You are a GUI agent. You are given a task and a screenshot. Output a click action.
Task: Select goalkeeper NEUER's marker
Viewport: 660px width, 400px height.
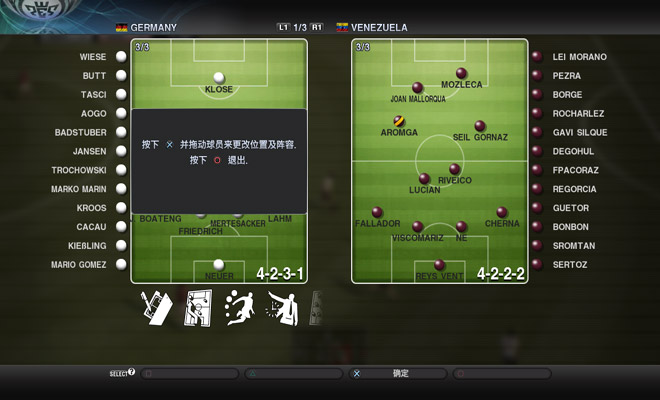point(219,265)
